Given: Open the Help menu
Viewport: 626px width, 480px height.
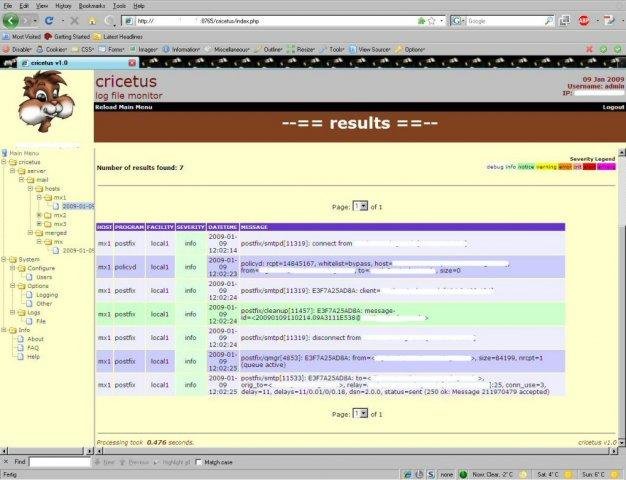Looking at the screenshot, I should click(x=139, y=6).
